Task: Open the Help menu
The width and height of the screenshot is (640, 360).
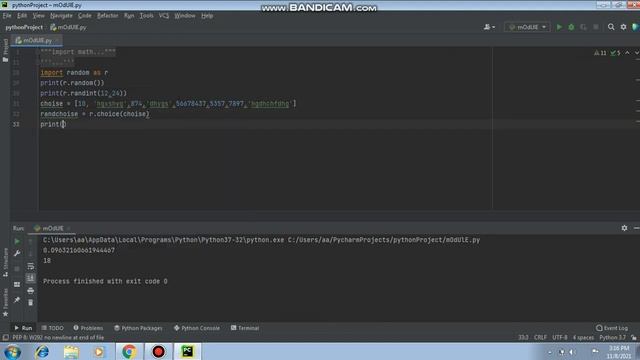Action: [x=207, y=16]
